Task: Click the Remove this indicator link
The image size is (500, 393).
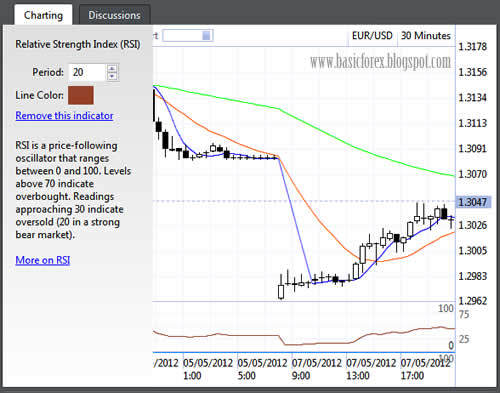Action: (64, 116)
